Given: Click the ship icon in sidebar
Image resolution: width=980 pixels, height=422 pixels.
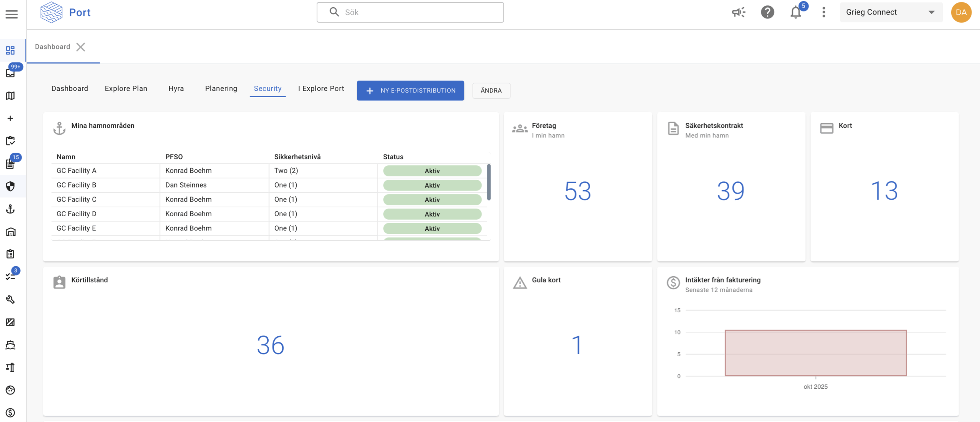Looking at the screenshot, I should tap(10, 345).
